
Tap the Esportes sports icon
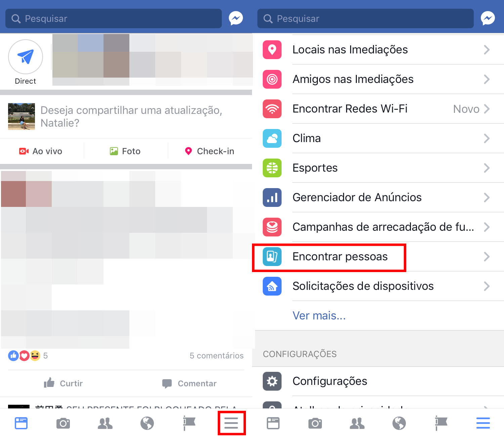point(272,168)
